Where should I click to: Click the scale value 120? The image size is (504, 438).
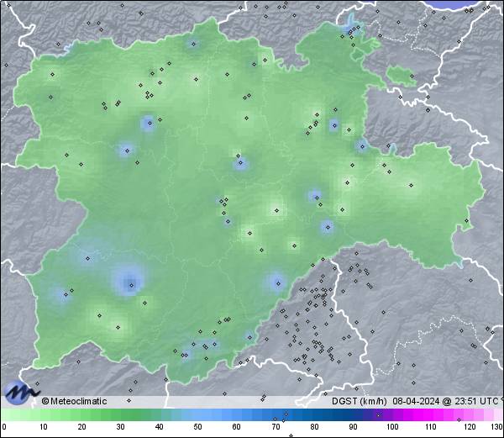pyautogui.click(x=470, y=427)
